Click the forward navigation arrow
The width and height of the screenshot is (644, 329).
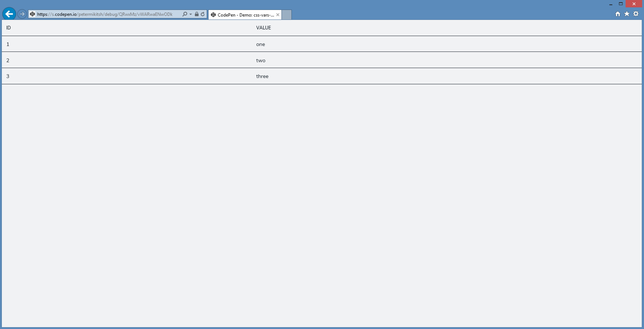point(22,14)
